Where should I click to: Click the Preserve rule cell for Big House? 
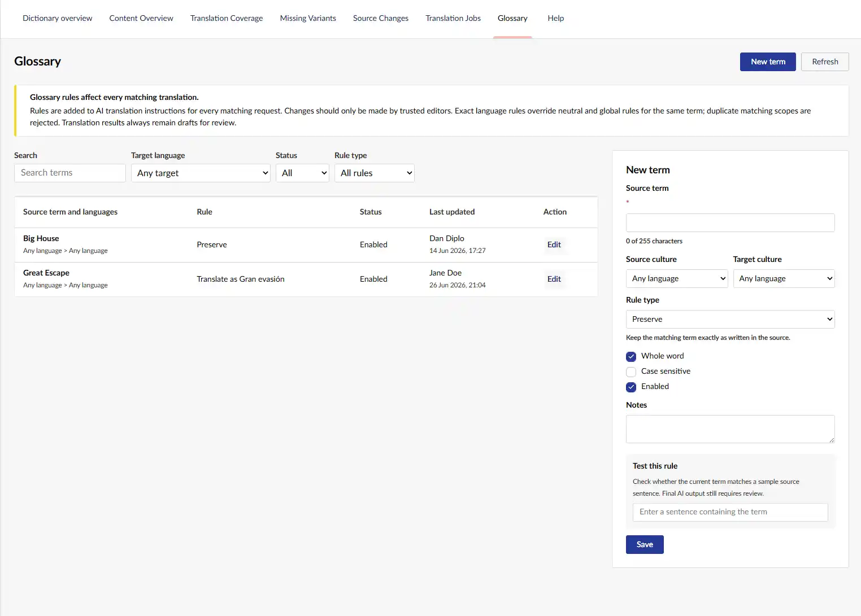coord(212,244)
